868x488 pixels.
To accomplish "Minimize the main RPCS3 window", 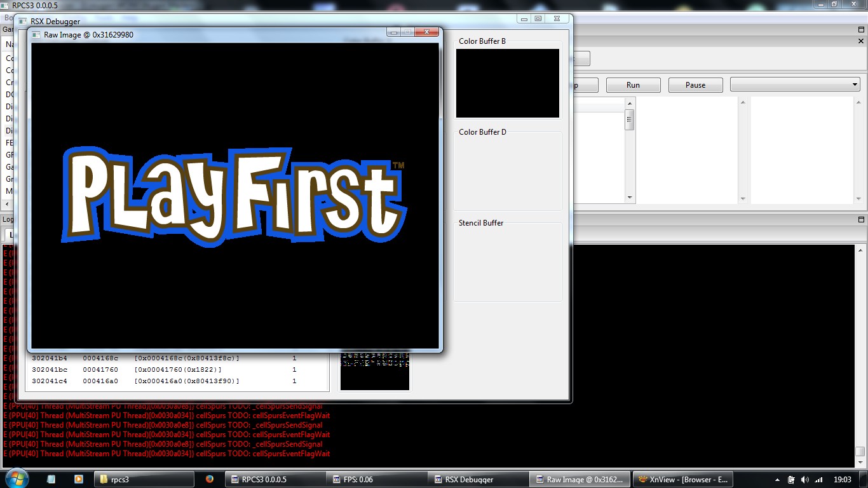I will [820, 4].
